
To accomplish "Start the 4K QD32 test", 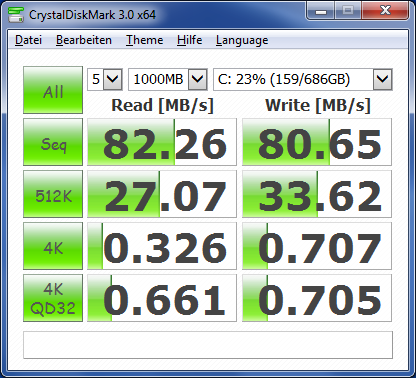I will coord(53,298).
